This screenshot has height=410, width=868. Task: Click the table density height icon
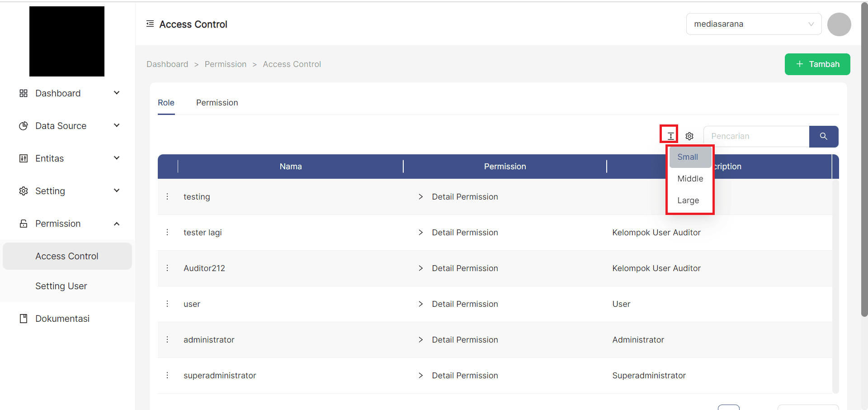tap(670, 136)
